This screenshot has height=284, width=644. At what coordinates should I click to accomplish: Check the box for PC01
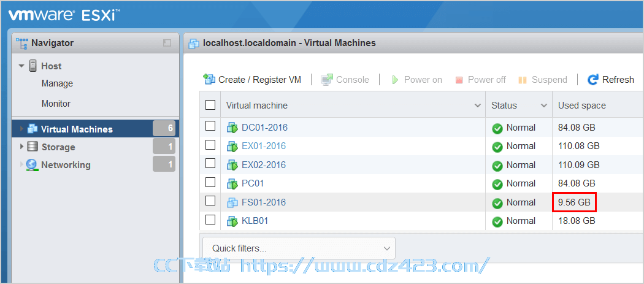point(210,182)
